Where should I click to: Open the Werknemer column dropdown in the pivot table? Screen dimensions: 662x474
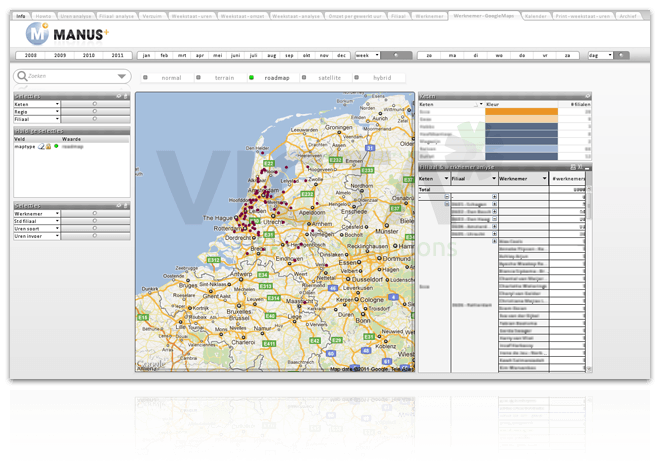[544, 179]
